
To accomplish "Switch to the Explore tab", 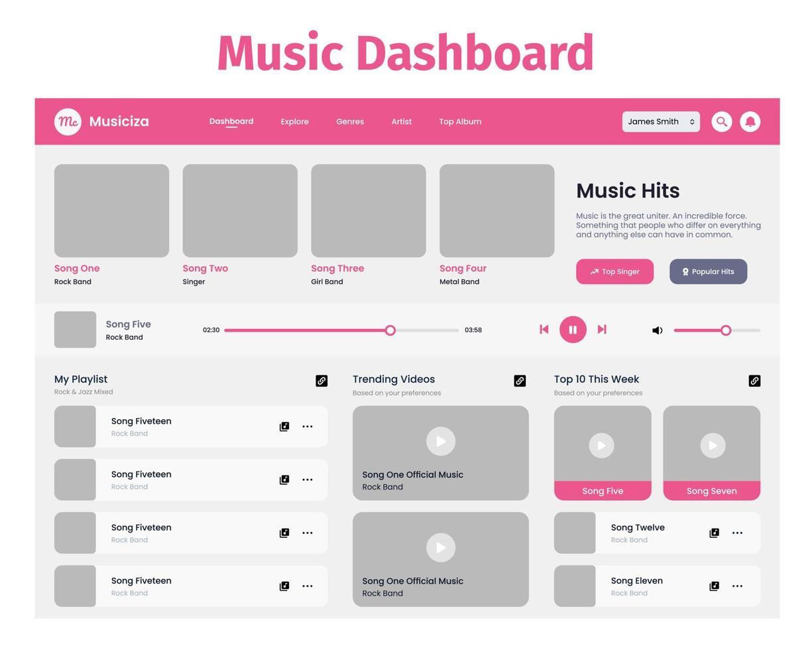I will (x=295, y=122).
